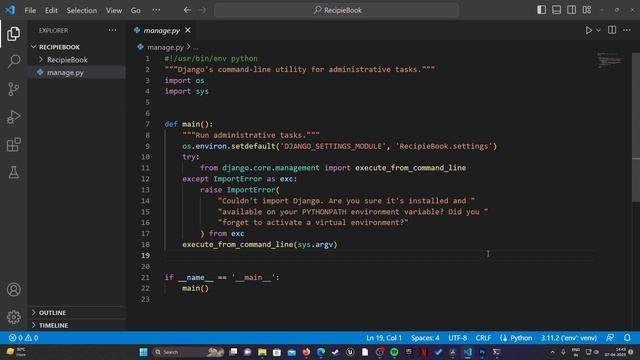Viewport: 640px width, 360px height.
Task: Open Microsoft Edge from the taskbar
Action: pyautogui.click(x=321, y=352)
